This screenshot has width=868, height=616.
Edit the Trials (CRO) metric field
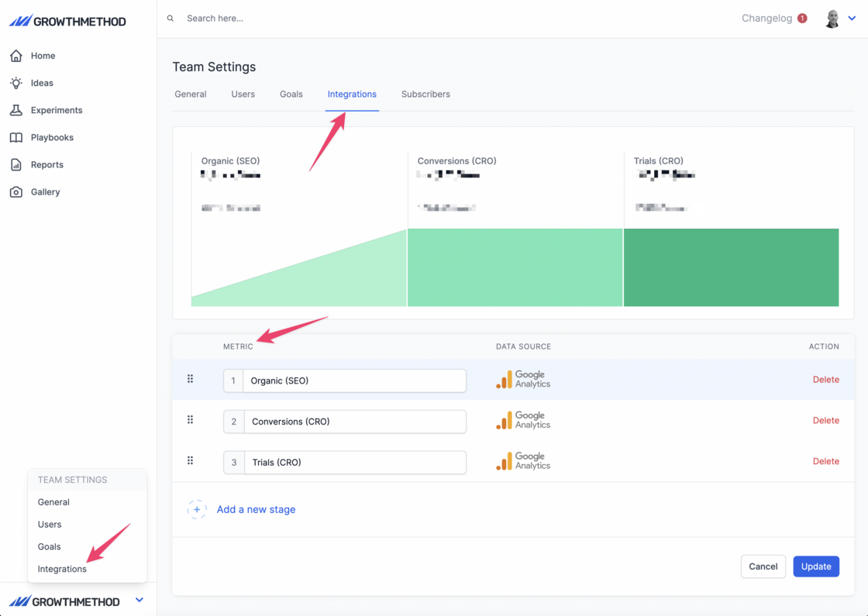[x=355, y=463]
